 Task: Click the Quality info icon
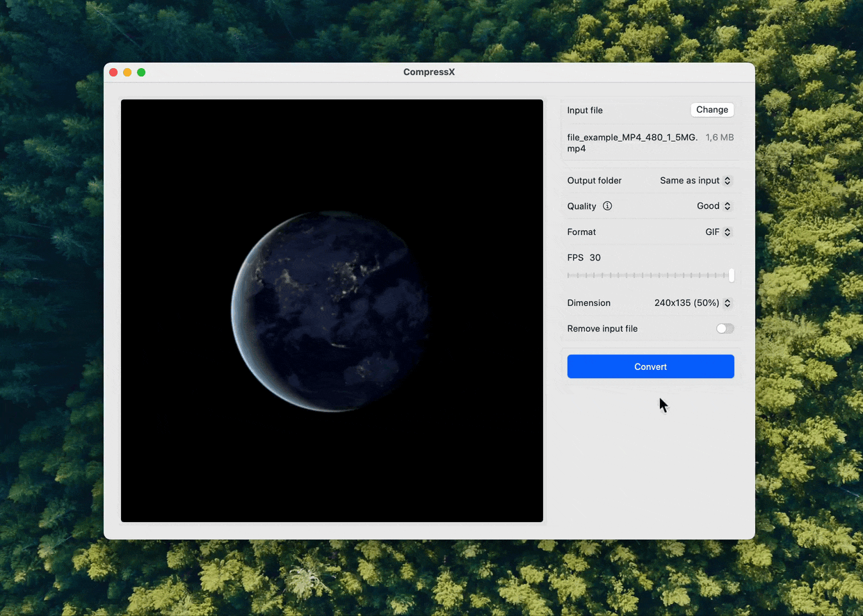pyautogui.click(x=607, y=206)
